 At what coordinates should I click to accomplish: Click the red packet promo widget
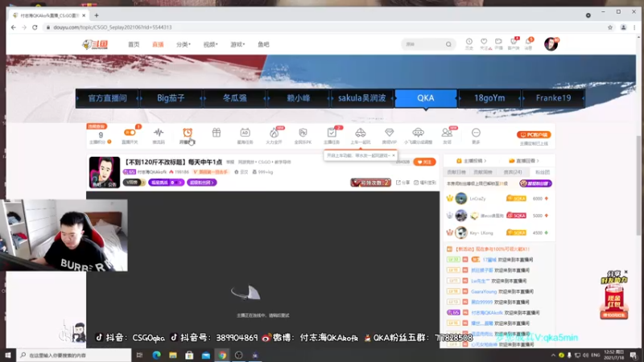613,296
